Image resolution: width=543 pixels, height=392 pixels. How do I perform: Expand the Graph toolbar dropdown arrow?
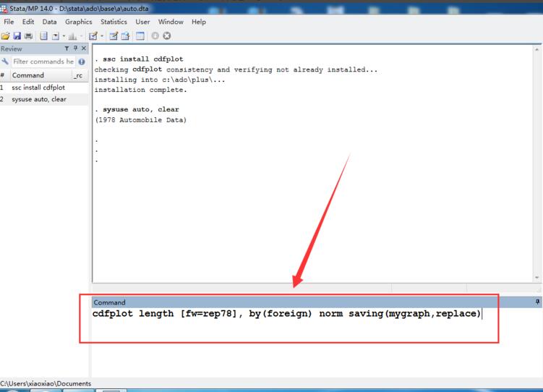(82, 35)
